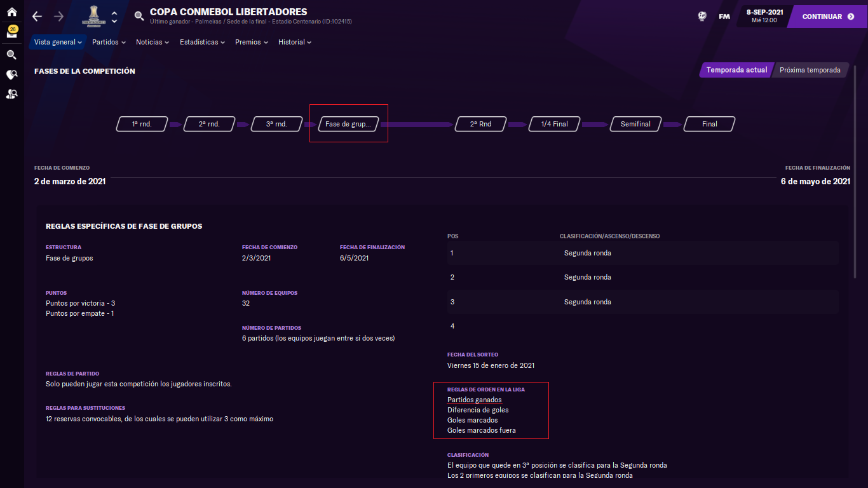Click the football globe icon in top bar
Image resolution: width=868 pixels, height=488 pixels.
(x=702, y=17)
